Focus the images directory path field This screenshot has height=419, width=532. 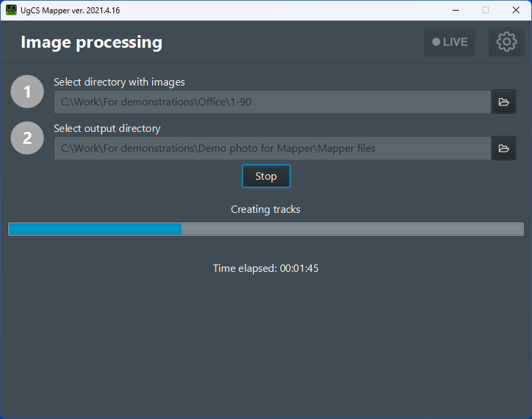[x=272, y=102]
